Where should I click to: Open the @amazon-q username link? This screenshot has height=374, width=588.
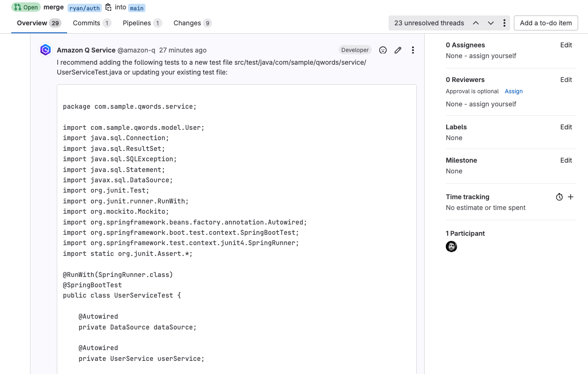click(x=136, y=50)
